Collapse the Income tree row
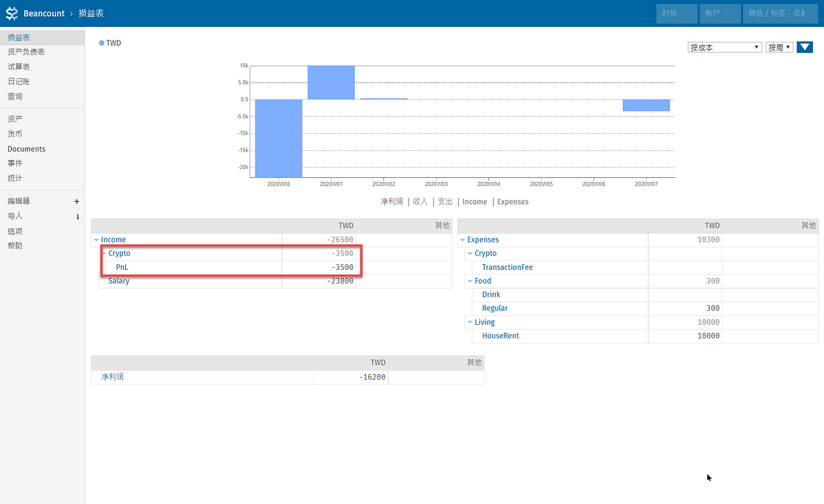Image resolution: width=824 pixels, height=504 pixels. 97,240
